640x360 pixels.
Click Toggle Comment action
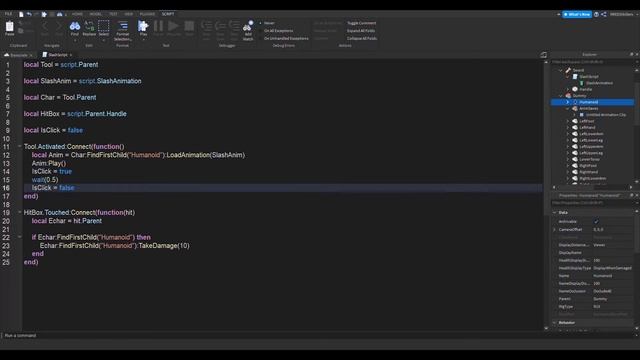[x=362, y=23]
